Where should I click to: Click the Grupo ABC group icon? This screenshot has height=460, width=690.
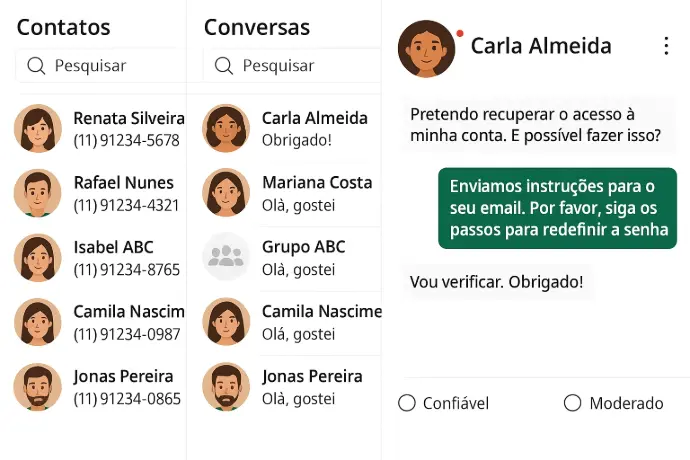226,257
